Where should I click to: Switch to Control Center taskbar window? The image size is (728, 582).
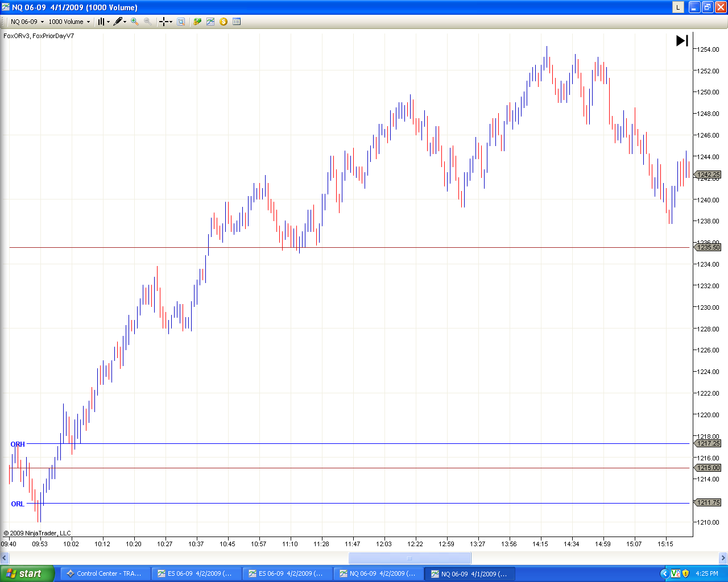pyautogui.click(x=105, y=573)
